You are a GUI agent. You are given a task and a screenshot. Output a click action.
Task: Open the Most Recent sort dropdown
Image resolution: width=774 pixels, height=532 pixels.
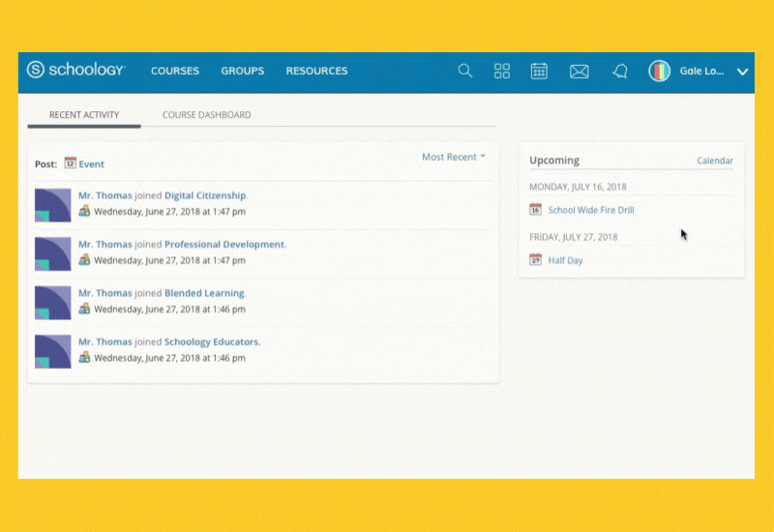tap(454, 157)
